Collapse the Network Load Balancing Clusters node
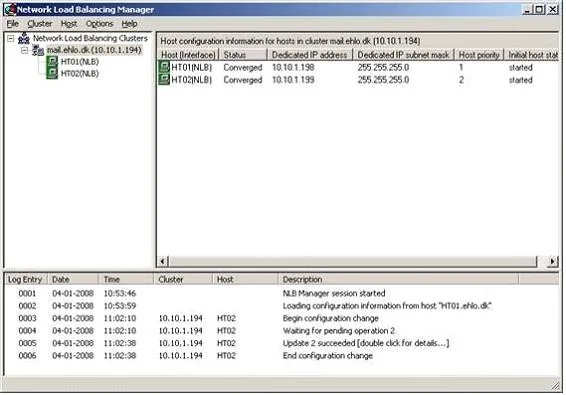 (11, 38)
